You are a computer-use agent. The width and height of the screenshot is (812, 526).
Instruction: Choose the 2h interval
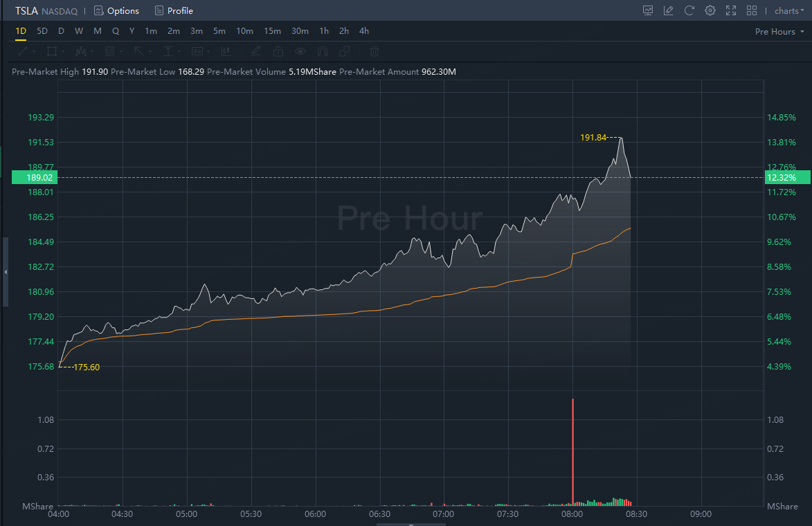tap(344, 31)
